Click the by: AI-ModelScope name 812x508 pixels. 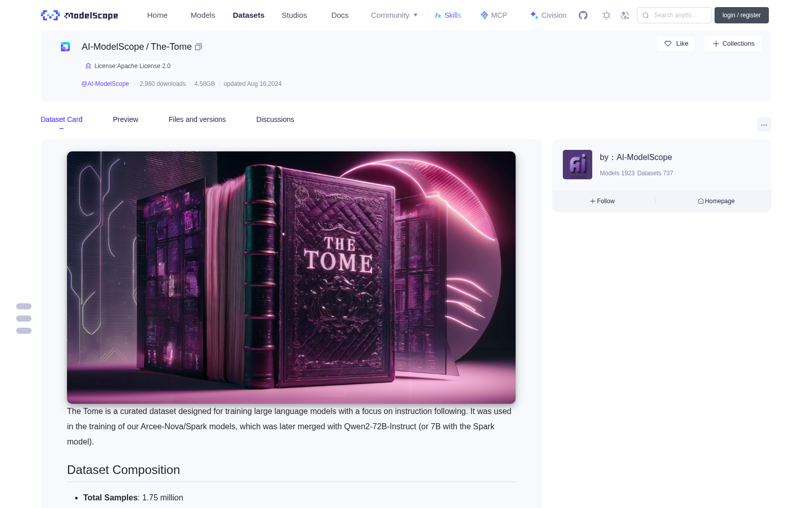pos(636,157)
